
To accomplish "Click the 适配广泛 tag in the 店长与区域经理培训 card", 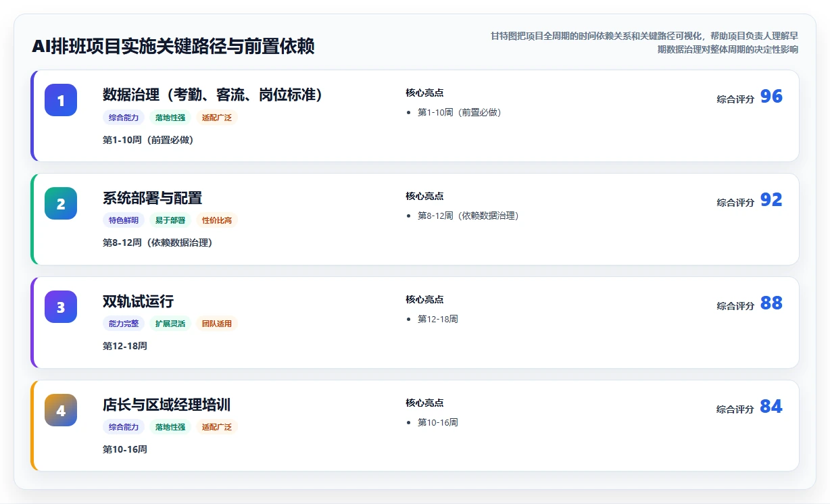I will 217,427.
